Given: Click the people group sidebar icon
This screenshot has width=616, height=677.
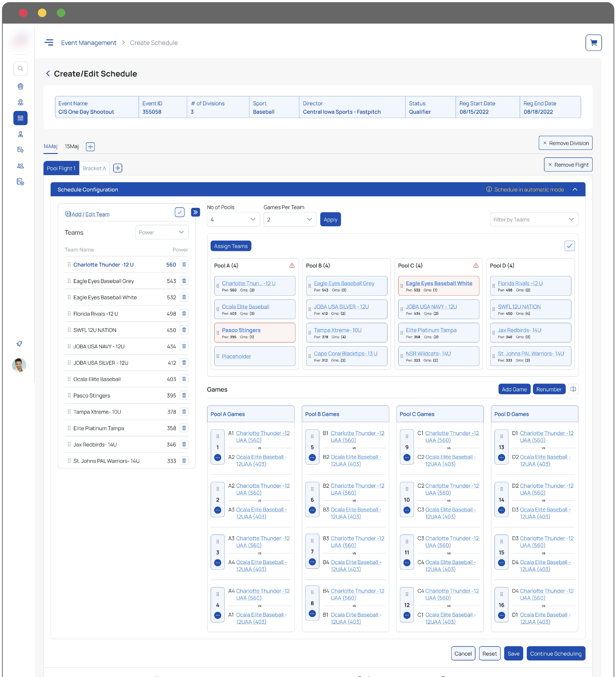Looking at the screenshot, I should click(x=20, y=166).
